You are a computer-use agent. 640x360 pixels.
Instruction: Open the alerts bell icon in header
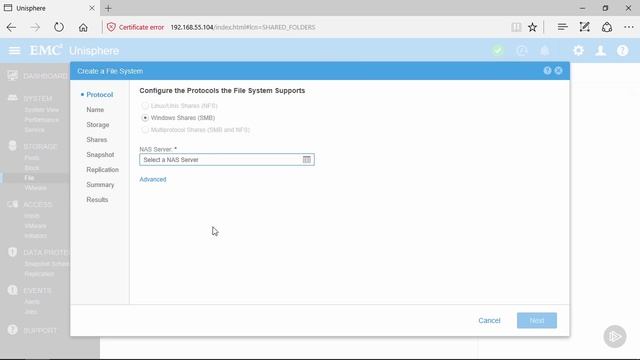pos(544,51)
